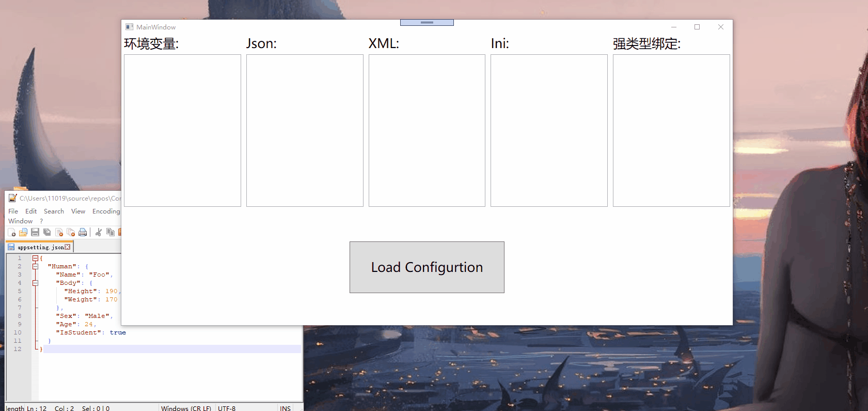Click the "Name": "Foo" line in editor
868x411 pixels.
[84, 275]
